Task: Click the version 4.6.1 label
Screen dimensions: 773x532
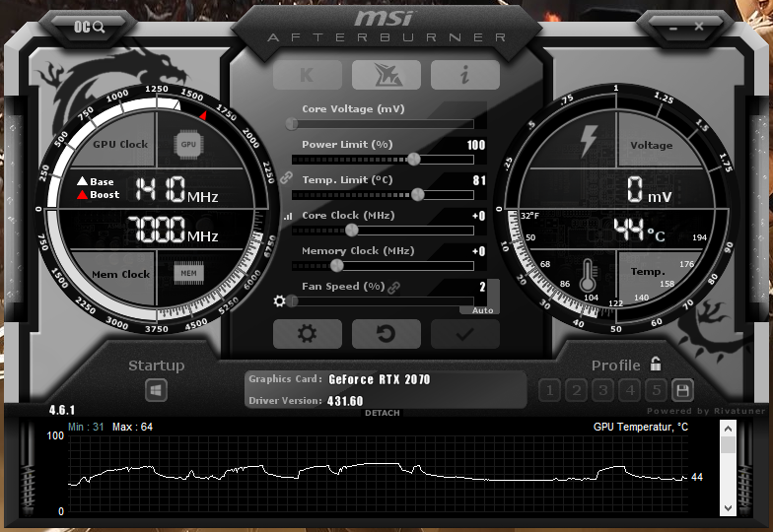Action: [62, 410]
